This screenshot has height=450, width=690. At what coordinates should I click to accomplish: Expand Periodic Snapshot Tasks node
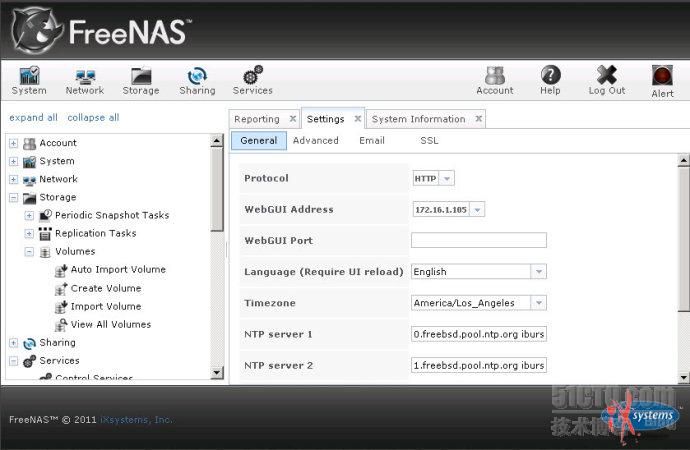coord(29,216)
